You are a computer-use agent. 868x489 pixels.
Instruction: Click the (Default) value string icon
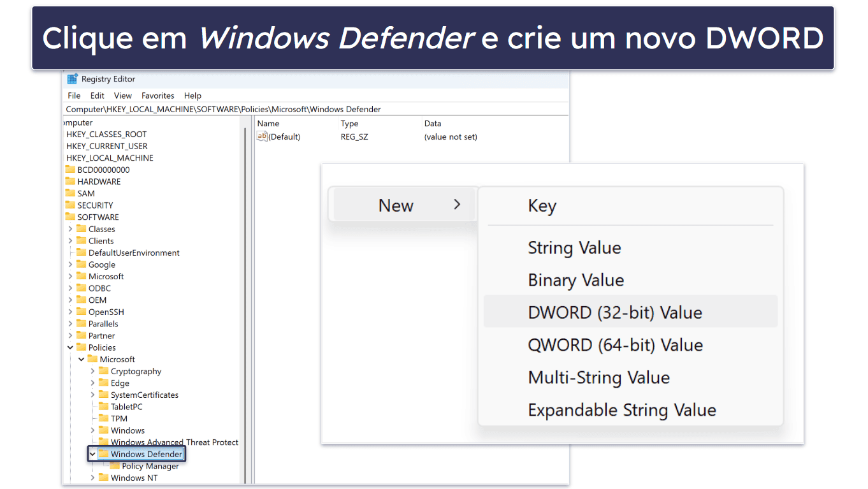tap(261, 136)
